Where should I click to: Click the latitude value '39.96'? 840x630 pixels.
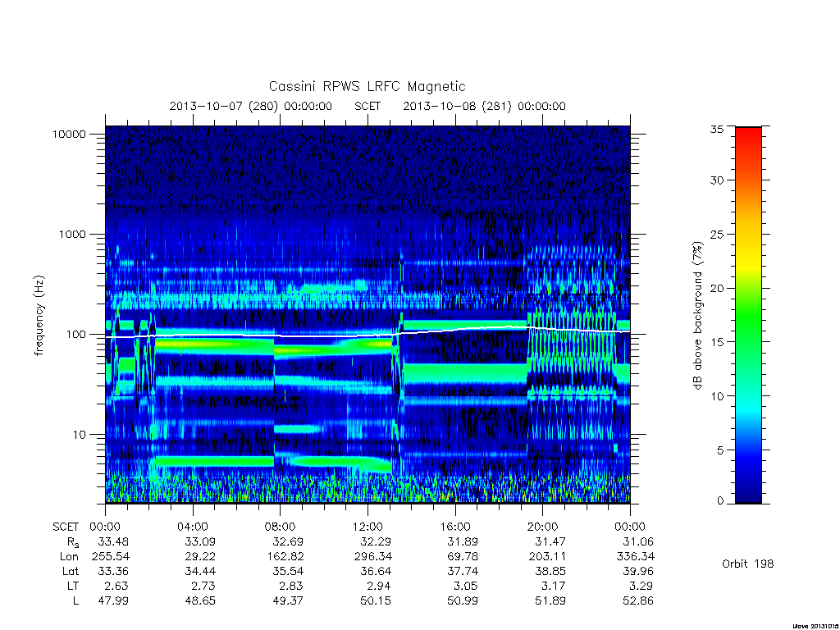pos(638,571)
